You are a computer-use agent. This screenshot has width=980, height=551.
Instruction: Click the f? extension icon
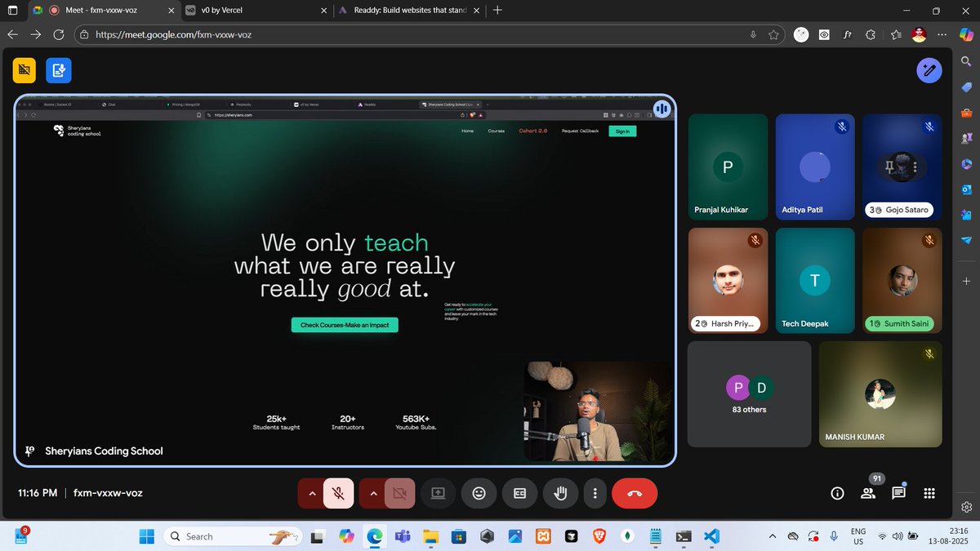click(x=848, y=35)
